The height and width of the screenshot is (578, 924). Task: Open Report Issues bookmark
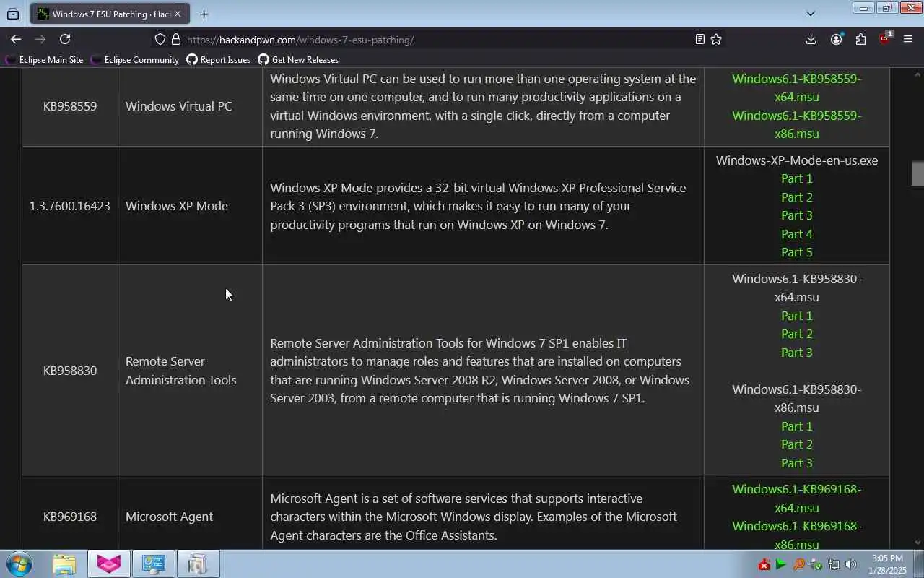pos(219,60)
